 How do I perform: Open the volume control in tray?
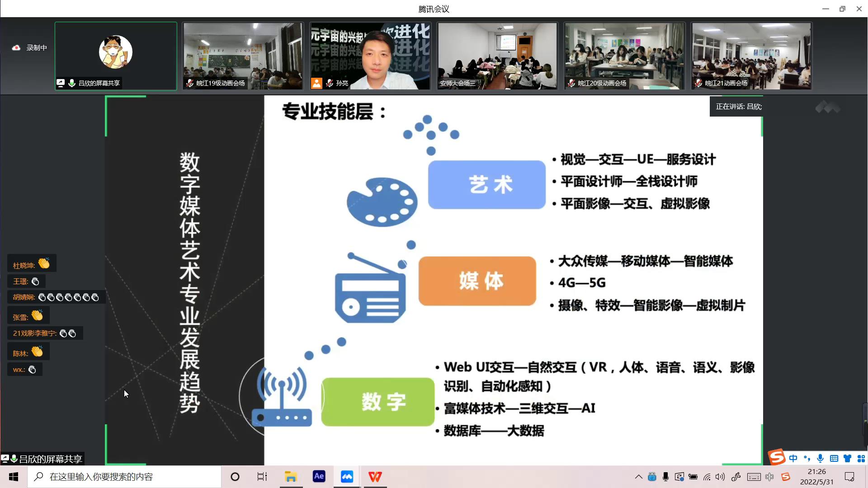(720, 477)
